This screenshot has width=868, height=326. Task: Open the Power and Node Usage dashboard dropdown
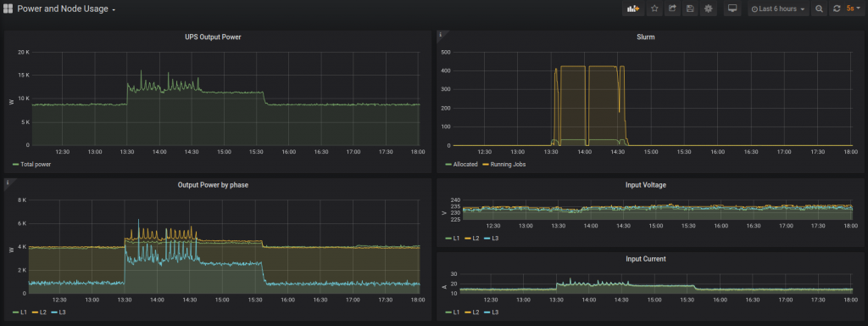point(66,8)
